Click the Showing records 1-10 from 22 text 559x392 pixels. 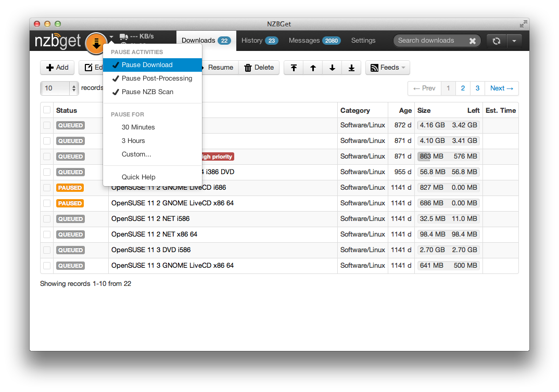(85, 284)
